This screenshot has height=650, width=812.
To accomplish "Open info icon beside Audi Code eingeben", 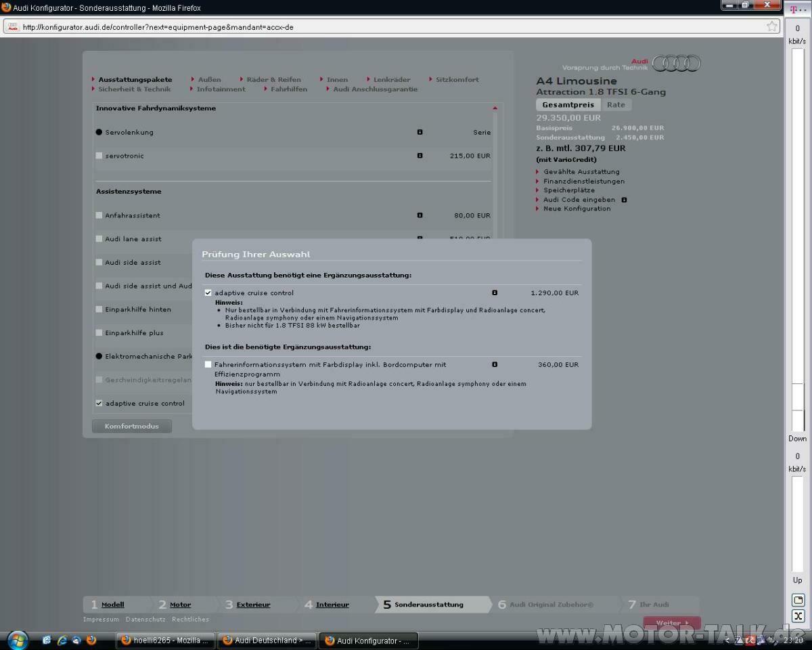I will [x=624, y=200].
